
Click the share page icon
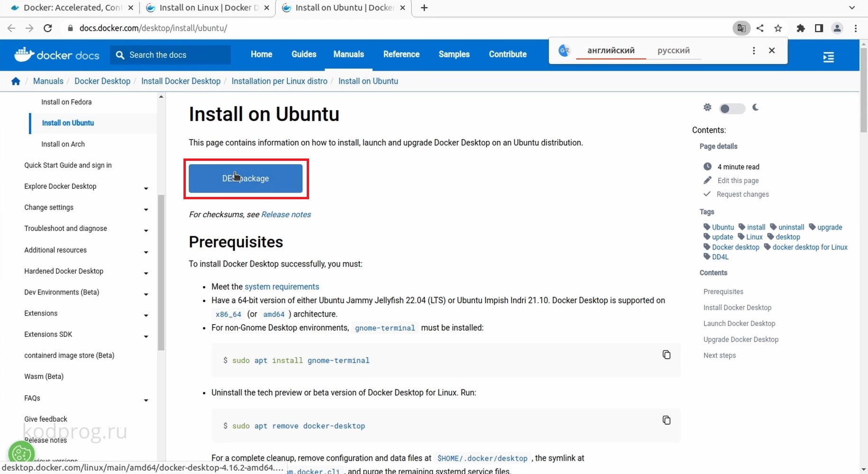click(x=760, y=28)
